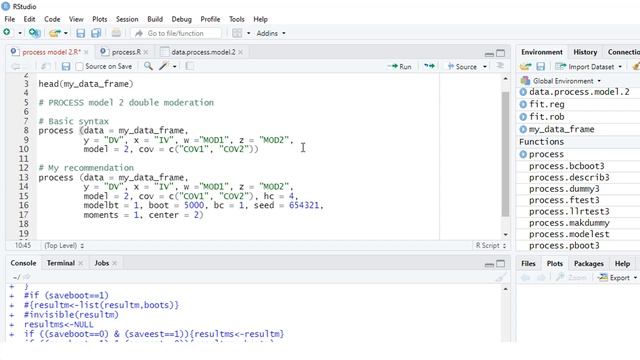Screen dimensions: 640x360
Task: Expand the my_data_frame object
Action: 523,129
